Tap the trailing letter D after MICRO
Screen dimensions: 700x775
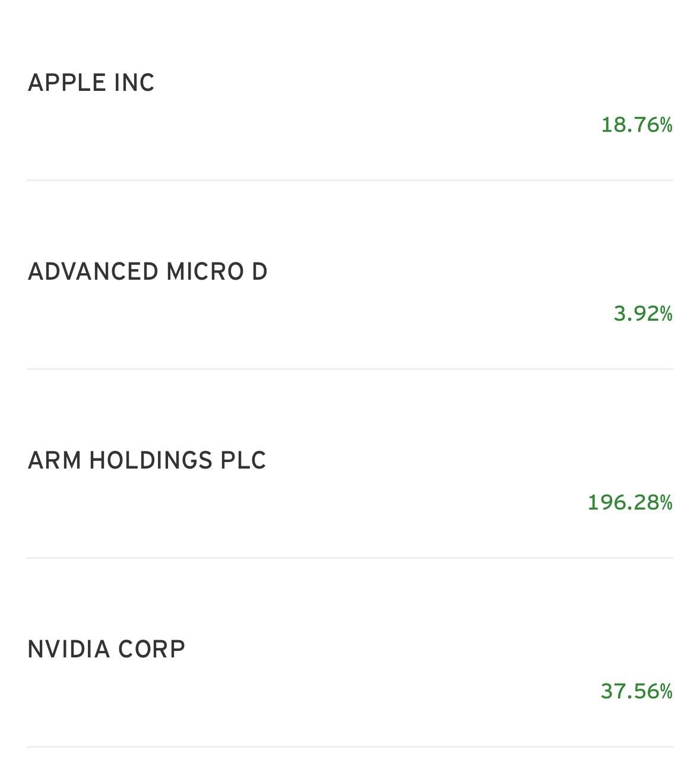(x=259, y=272)
